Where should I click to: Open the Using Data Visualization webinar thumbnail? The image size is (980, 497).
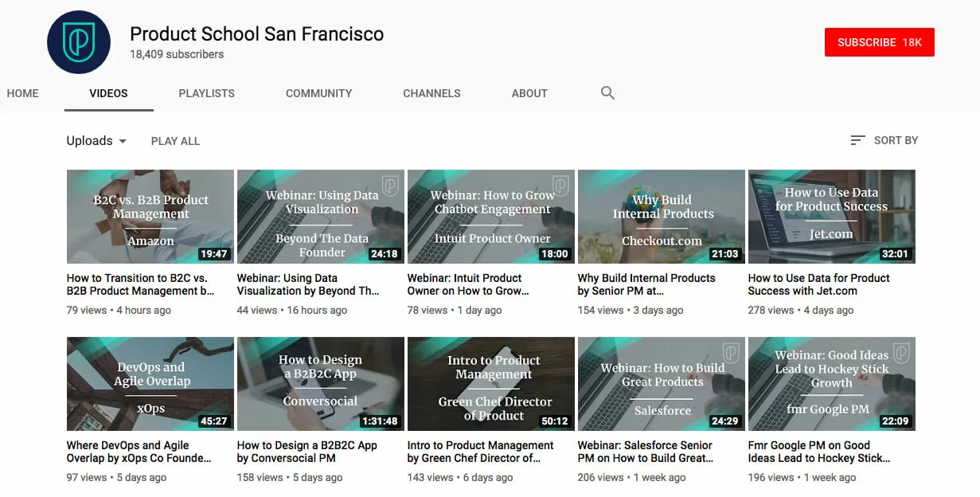pos(321,217)
